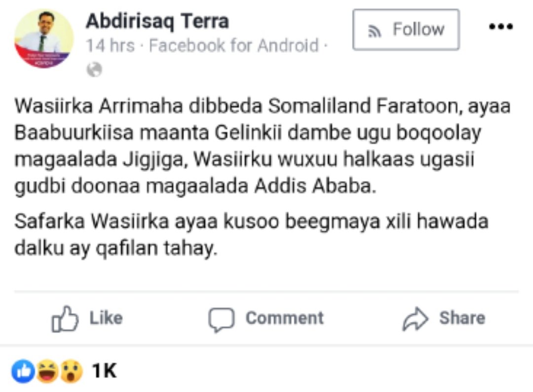Click the Facebook for Android link
Image resolution: width=533 pixels, height=392 pixels.
234,46
